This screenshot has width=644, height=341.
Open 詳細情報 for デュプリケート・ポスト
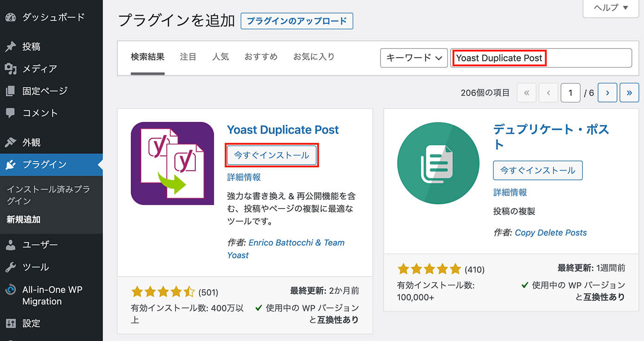click(510, 192)
